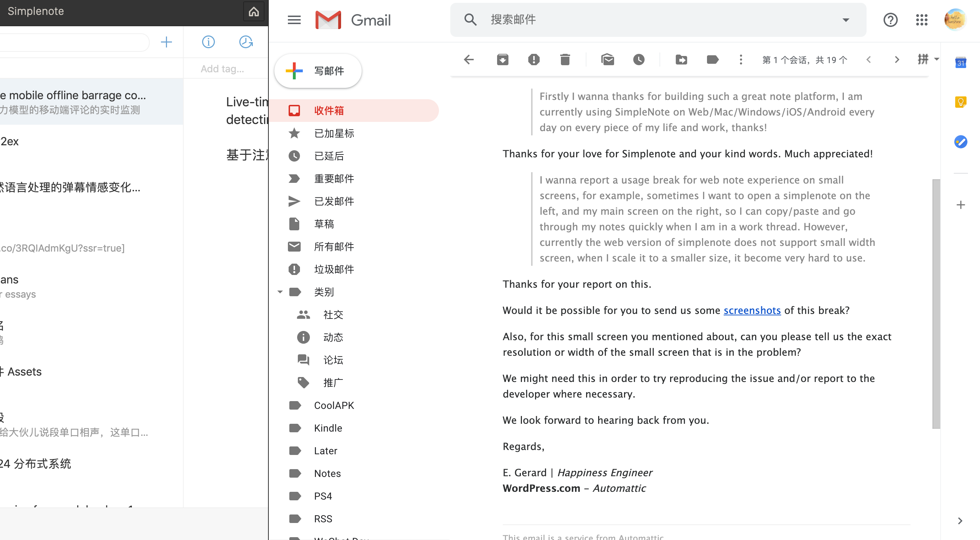Apply a label to this conversation

click(x=712, y=60)
